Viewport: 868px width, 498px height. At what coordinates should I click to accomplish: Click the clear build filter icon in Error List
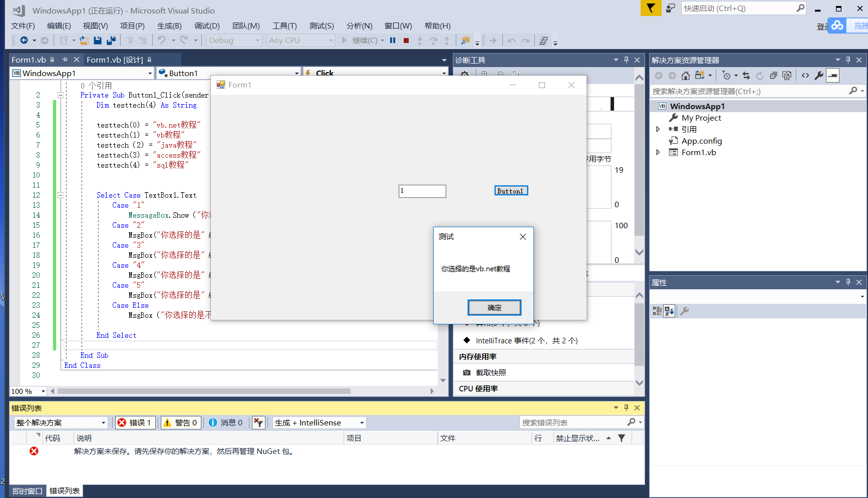tap(258, 422)
